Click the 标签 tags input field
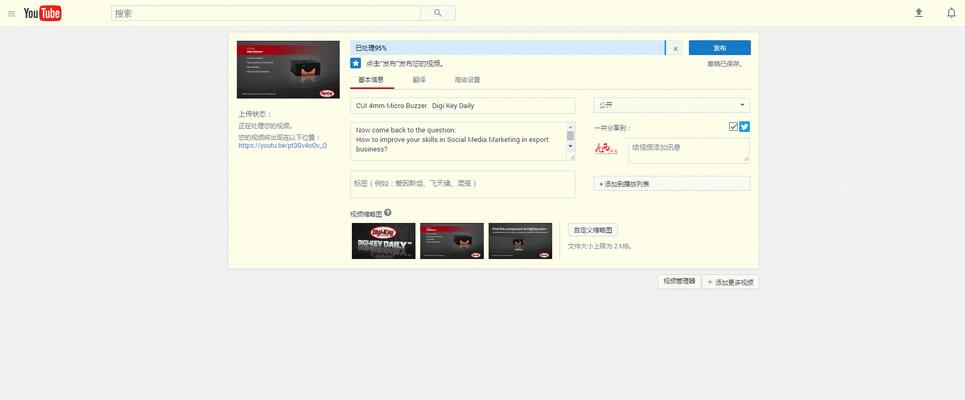Image resolution: width=965 pixels, height=400 pixels. click(463, 184)
